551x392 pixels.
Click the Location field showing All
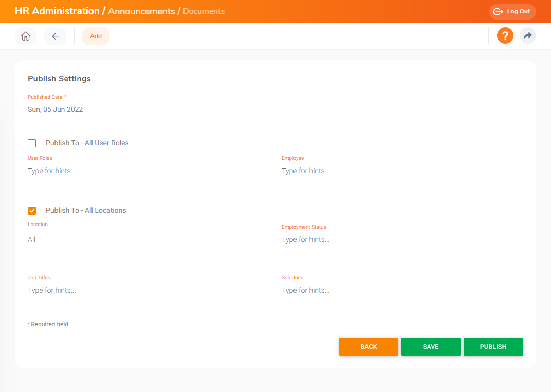(149, 239)
